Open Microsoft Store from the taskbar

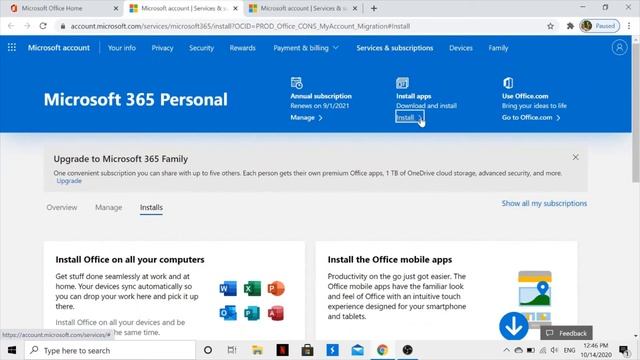point(307,350)
